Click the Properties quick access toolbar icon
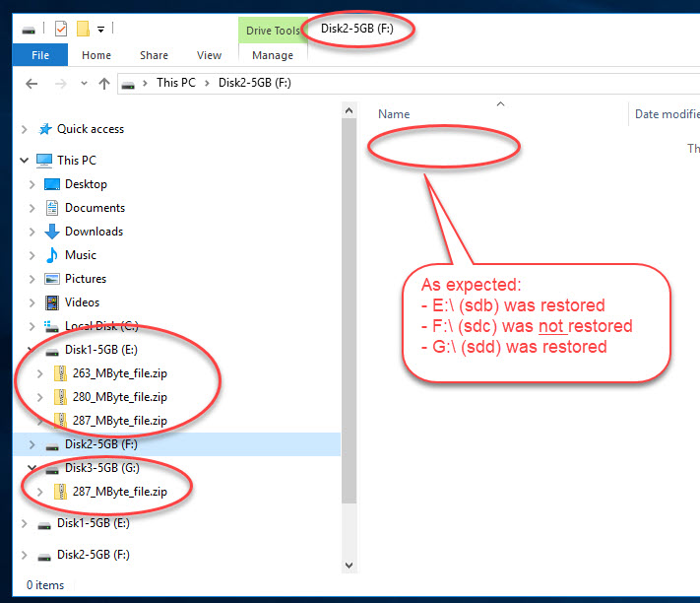 [x=61, y=28]
